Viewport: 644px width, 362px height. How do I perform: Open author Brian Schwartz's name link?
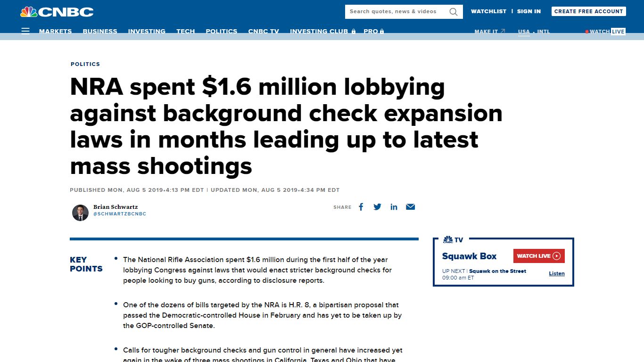pos(116,207)
